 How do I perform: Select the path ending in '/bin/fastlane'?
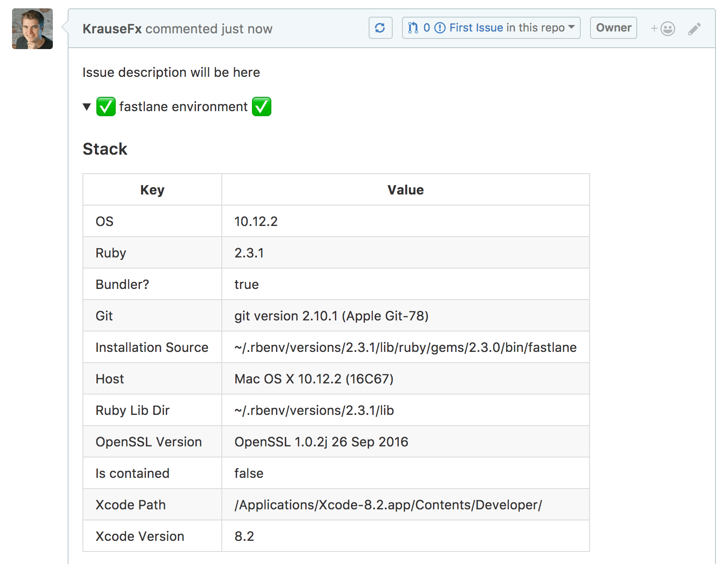(406, 347)
